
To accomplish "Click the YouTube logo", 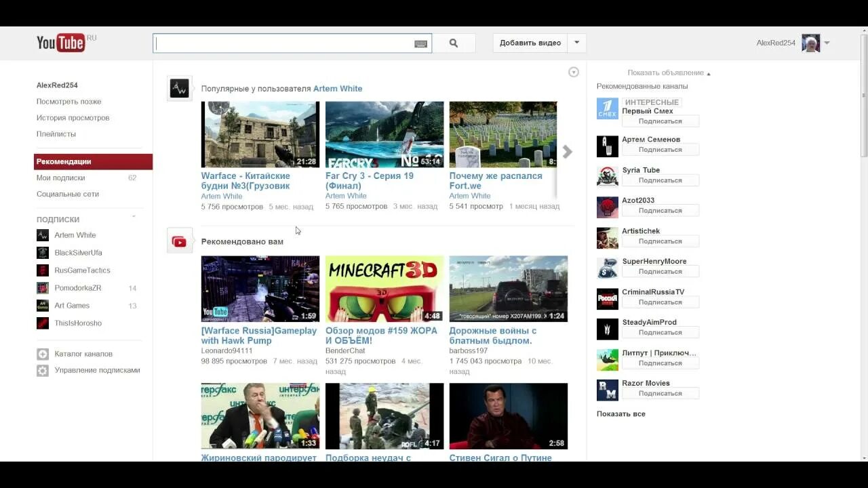I will (x=61, y=43).
